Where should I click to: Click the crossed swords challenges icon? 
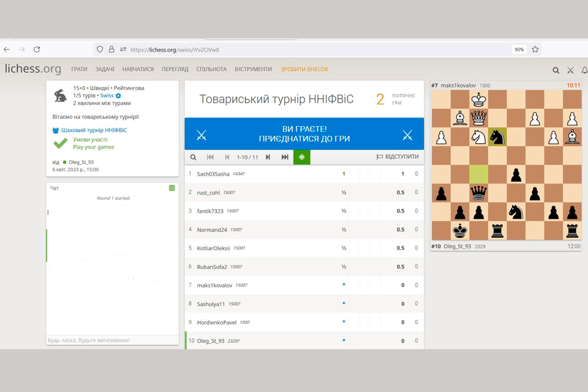point(570,70)
